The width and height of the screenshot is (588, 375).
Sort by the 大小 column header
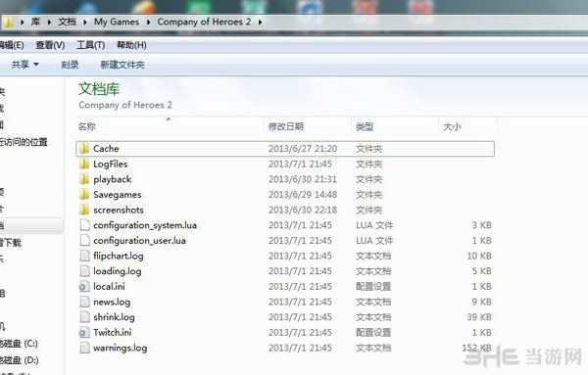point(452,126)
